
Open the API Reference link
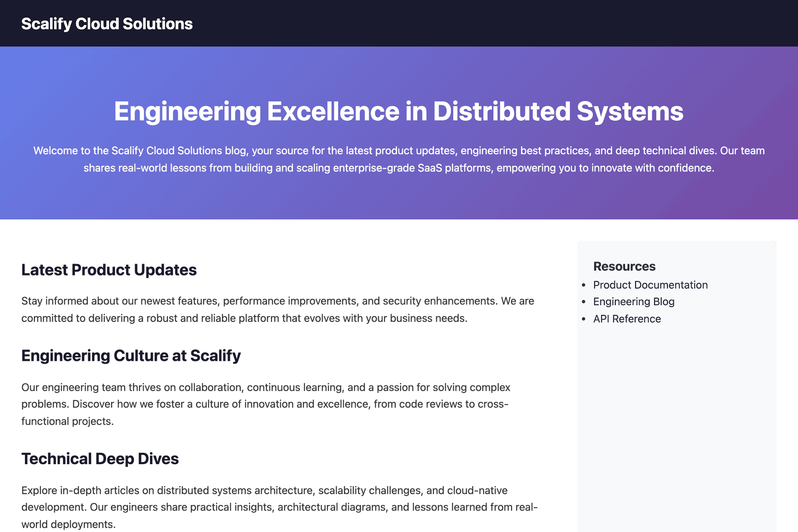pyautogui.click(x=627, y=319)
